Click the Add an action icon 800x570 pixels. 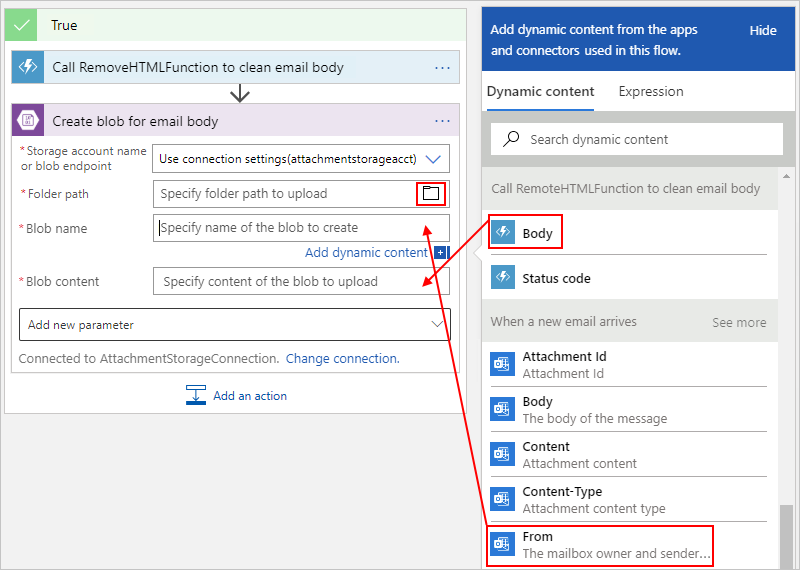[x=195, y=395]
